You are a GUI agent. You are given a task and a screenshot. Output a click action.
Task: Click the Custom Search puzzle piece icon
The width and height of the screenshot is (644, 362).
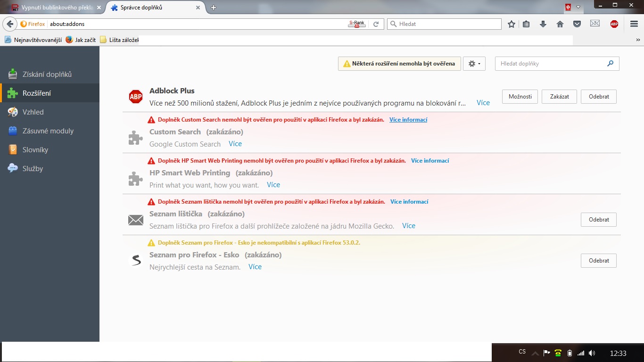point(136,138)
